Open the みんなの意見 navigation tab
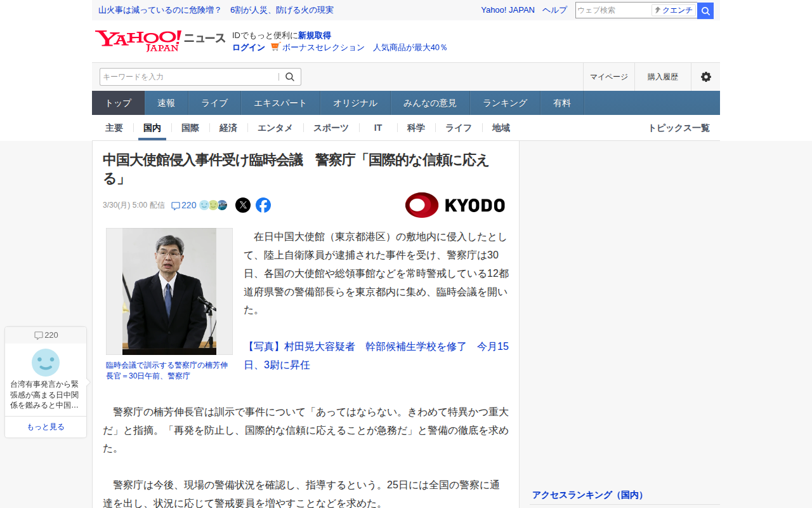812x508 pixels. (x=430, y=103)
